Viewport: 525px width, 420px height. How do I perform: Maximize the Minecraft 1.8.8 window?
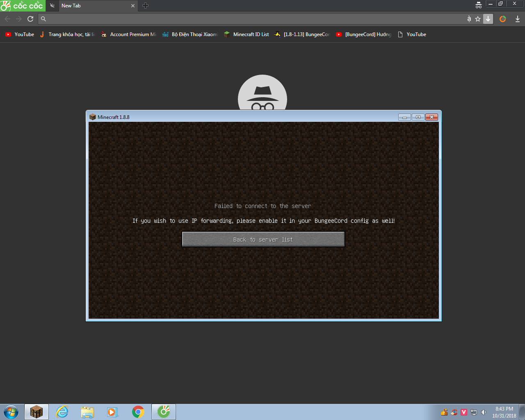click(418, 117)
